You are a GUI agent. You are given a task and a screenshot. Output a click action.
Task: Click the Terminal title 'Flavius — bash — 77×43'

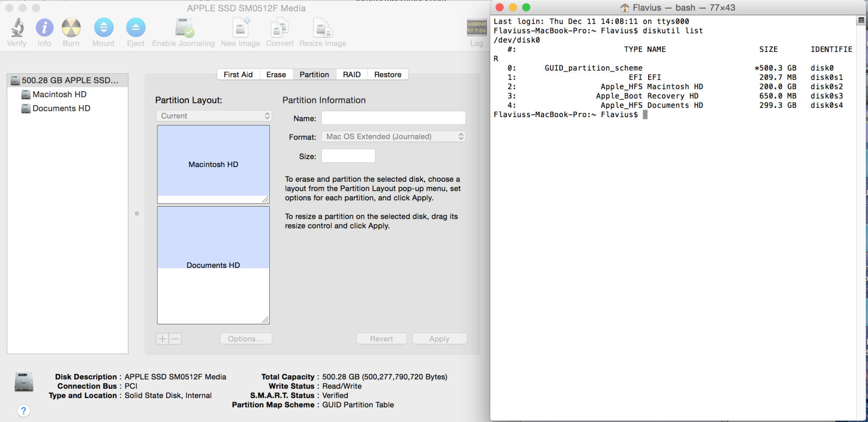684,8
